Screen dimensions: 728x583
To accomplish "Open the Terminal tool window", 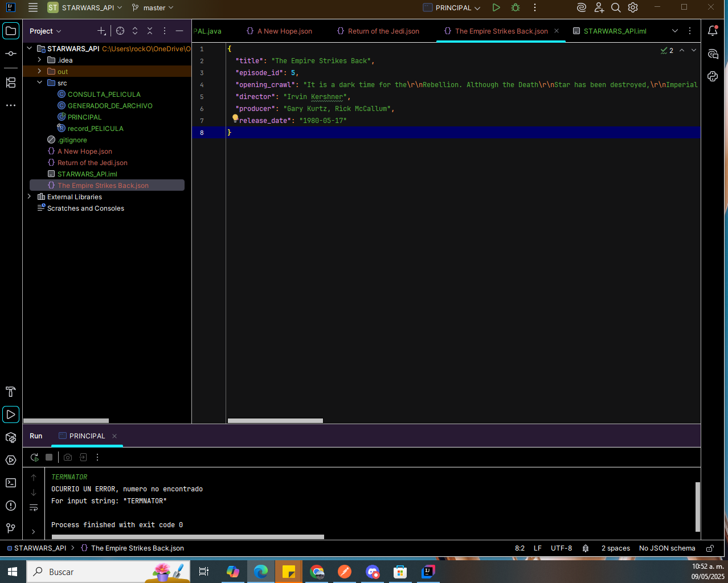I will click(11, 483).
